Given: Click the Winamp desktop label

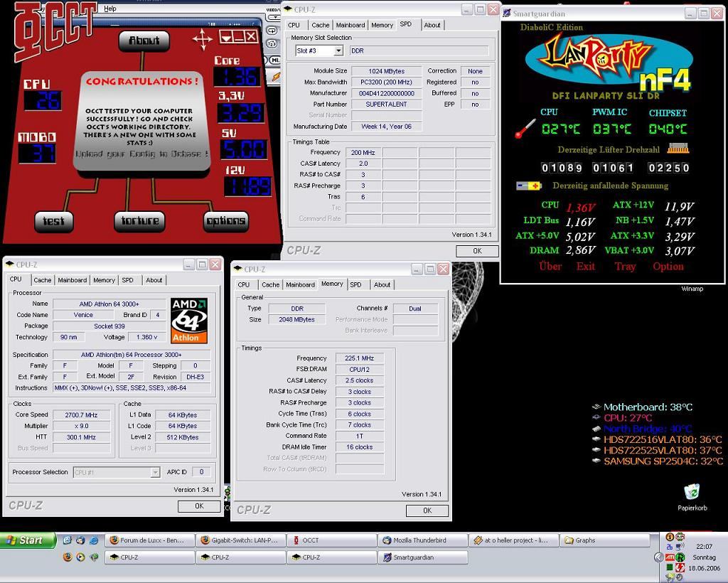Looking at the screenshot, I should pyautogui.click(x=692, y=289).
